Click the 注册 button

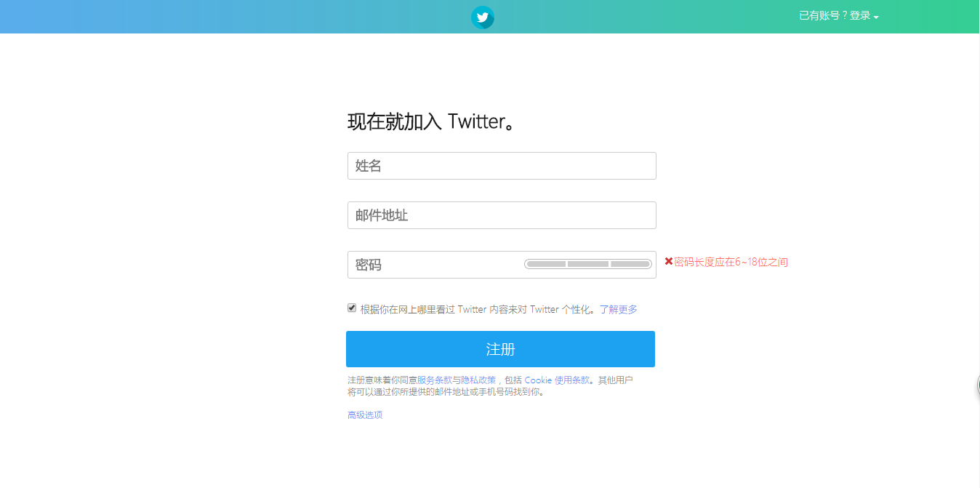(x=500, y=349)
